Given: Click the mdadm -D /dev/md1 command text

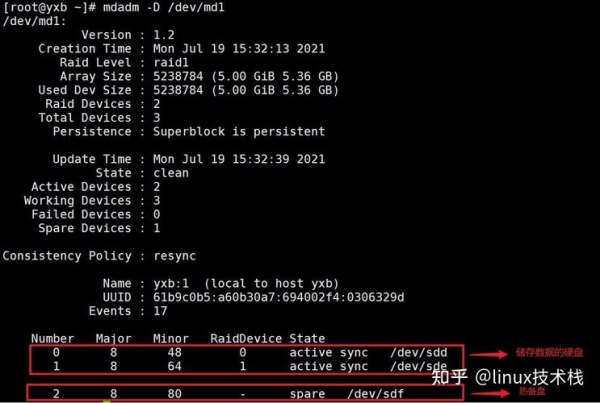Looking at the screenshot, I should (x=163, y=7).
